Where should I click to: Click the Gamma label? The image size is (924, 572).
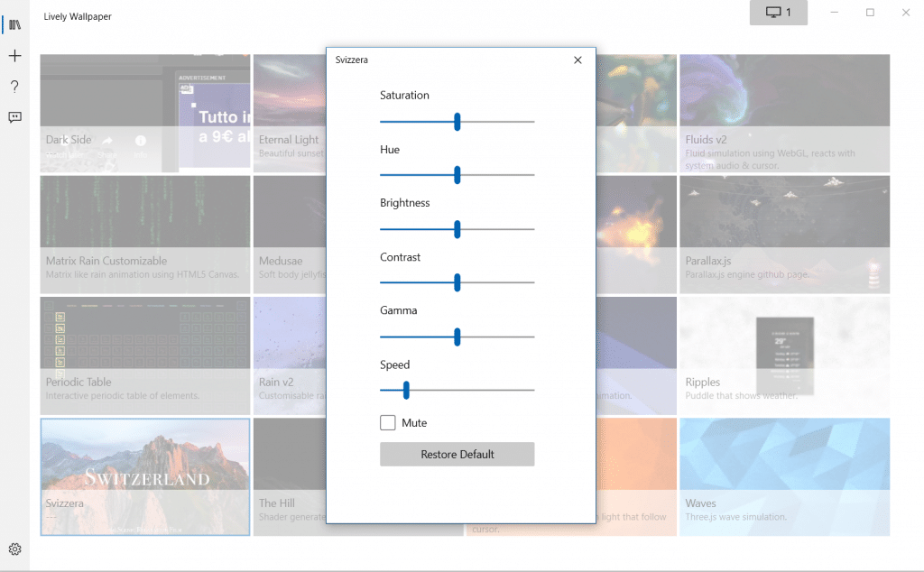398,310
